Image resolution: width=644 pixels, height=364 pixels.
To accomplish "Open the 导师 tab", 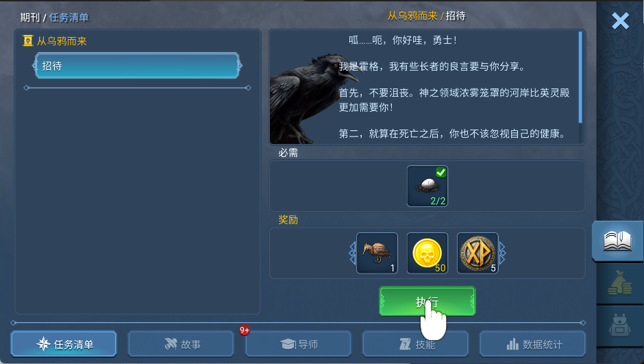I will (x=298, y=344).
